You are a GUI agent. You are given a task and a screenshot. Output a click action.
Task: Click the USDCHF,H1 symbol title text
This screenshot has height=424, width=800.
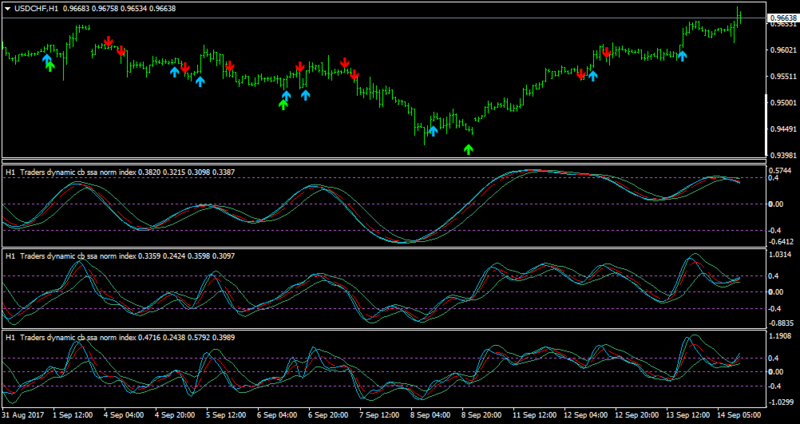[x=34, y=9]
